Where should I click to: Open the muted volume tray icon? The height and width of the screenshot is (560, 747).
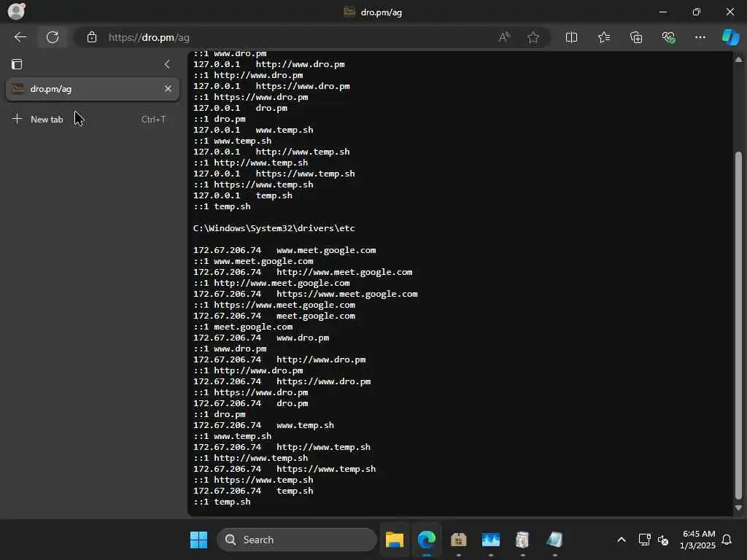[662, 540]
